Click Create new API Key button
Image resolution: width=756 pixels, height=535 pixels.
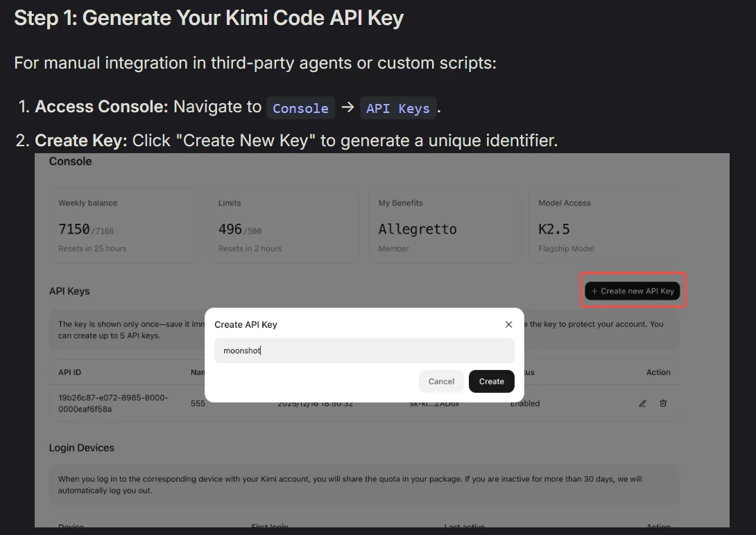tap(633, 291)
